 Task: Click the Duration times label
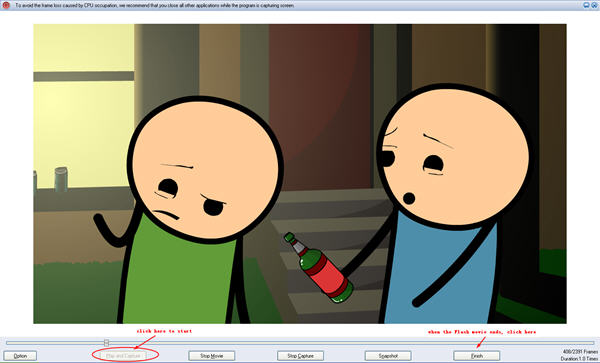coord(579,359)
